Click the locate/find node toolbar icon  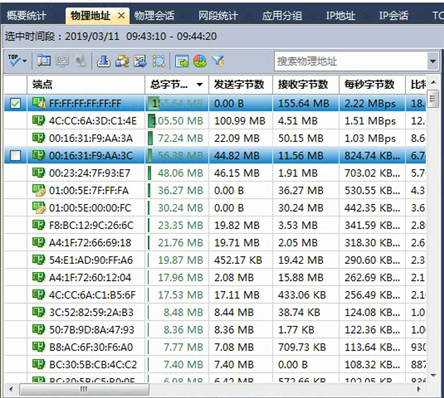[44, 61]
